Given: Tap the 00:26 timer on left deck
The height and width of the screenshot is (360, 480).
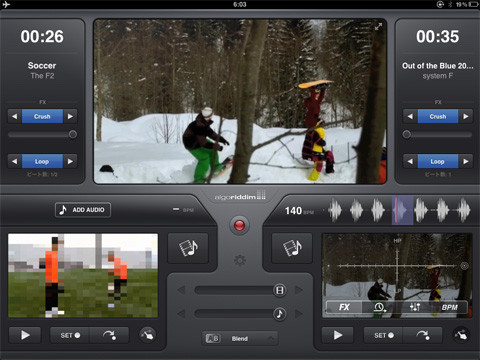Looking at the screenshot, I should point(42,36).
